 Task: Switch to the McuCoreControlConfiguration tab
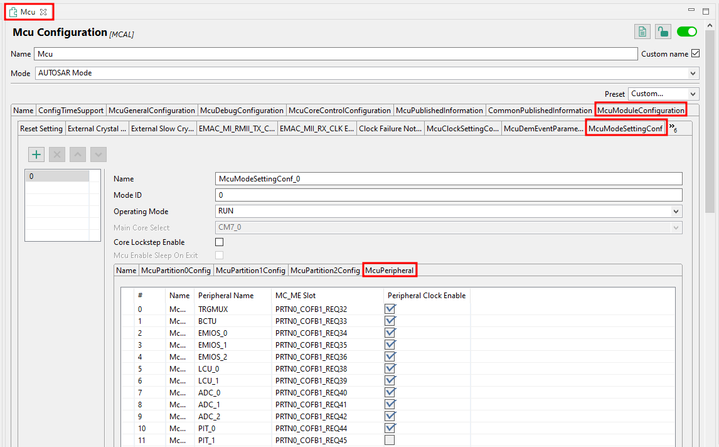339,110
